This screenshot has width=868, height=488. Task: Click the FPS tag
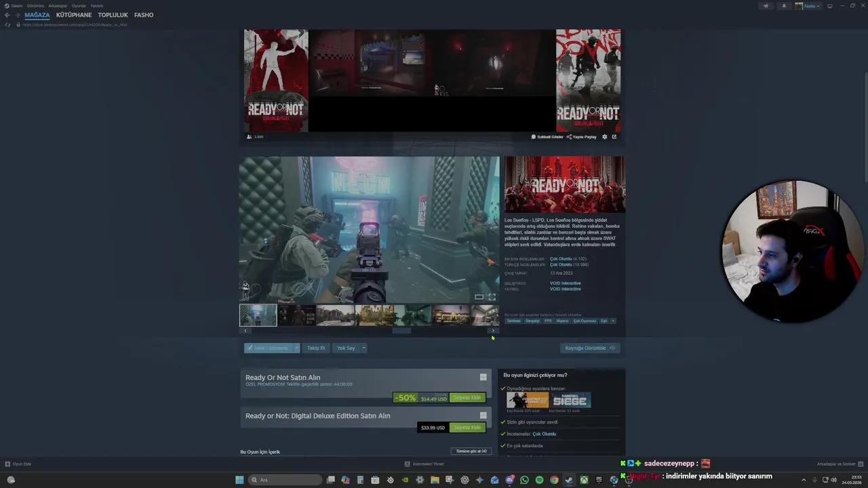pos(548,321)
